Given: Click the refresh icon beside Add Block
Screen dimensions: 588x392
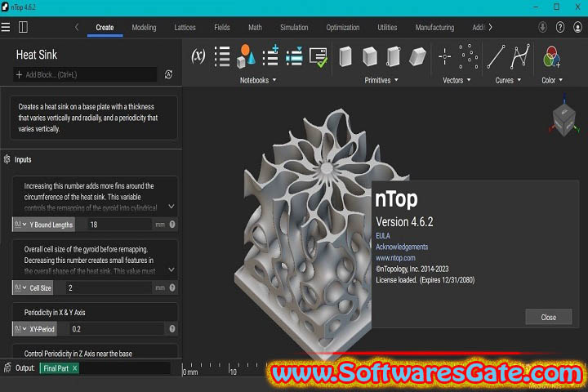Looking at the screenshot, I should pyautogui.click(x=168, y=74).
